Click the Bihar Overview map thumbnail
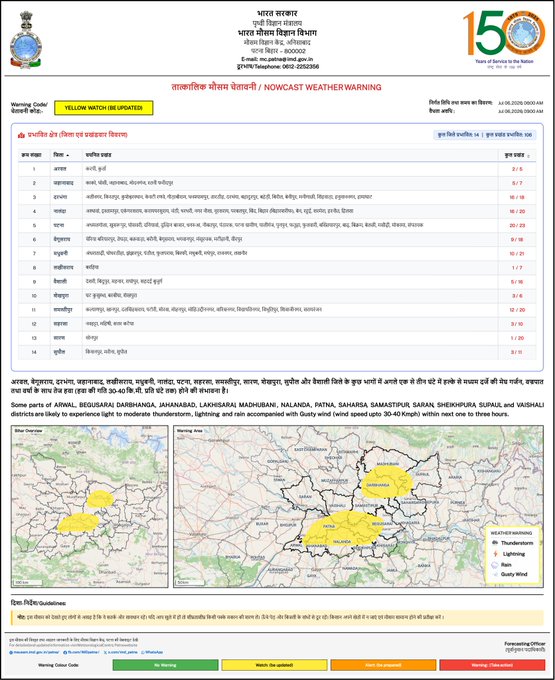 coord(89,507)
